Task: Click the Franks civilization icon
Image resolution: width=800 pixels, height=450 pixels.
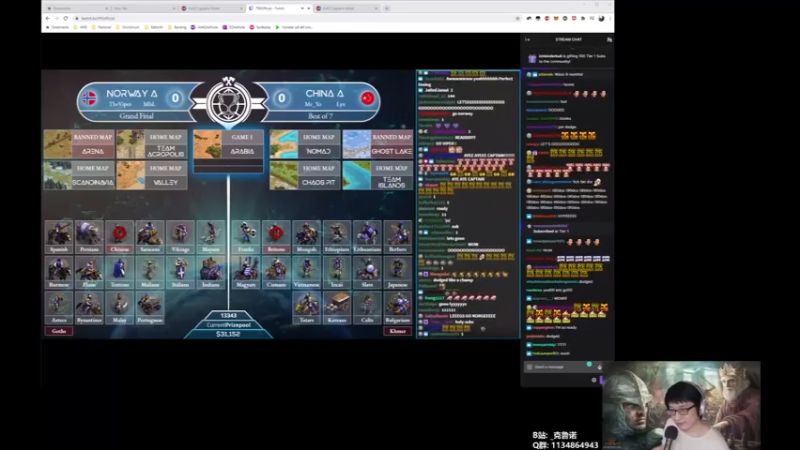Action: [246, 237]
